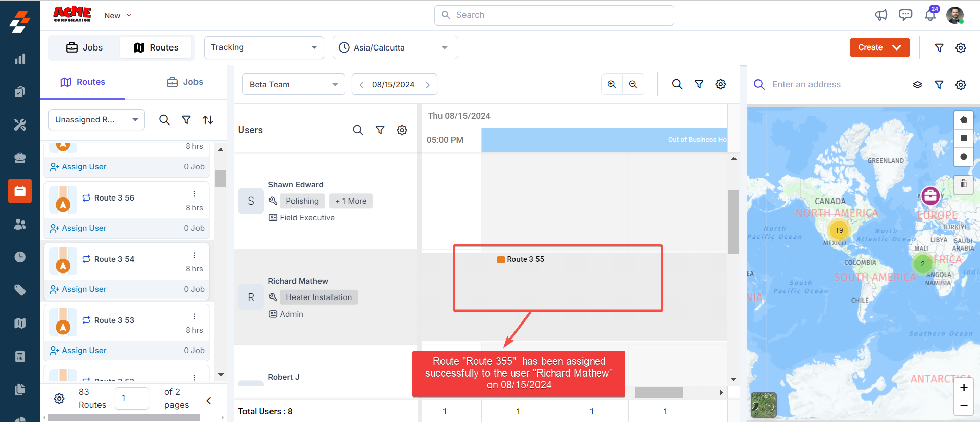Switch to the top Jobs tab

[x=85, y=47]
